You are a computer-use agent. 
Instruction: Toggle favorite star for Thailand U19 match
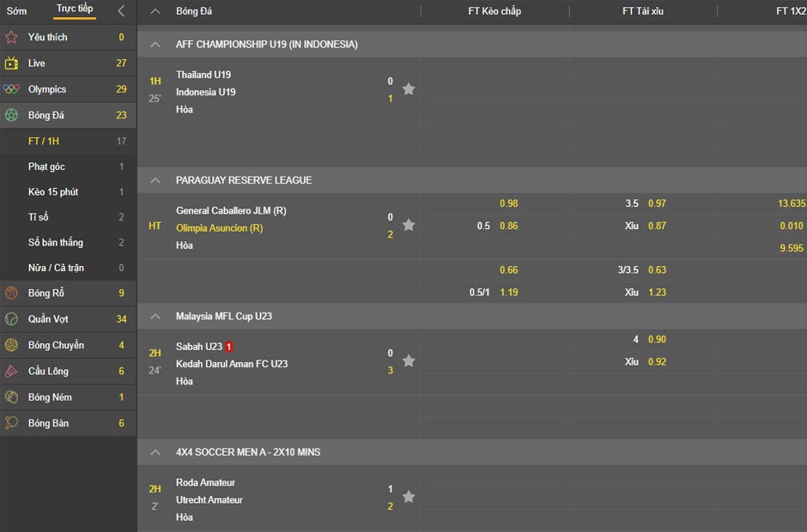[409, 89]
